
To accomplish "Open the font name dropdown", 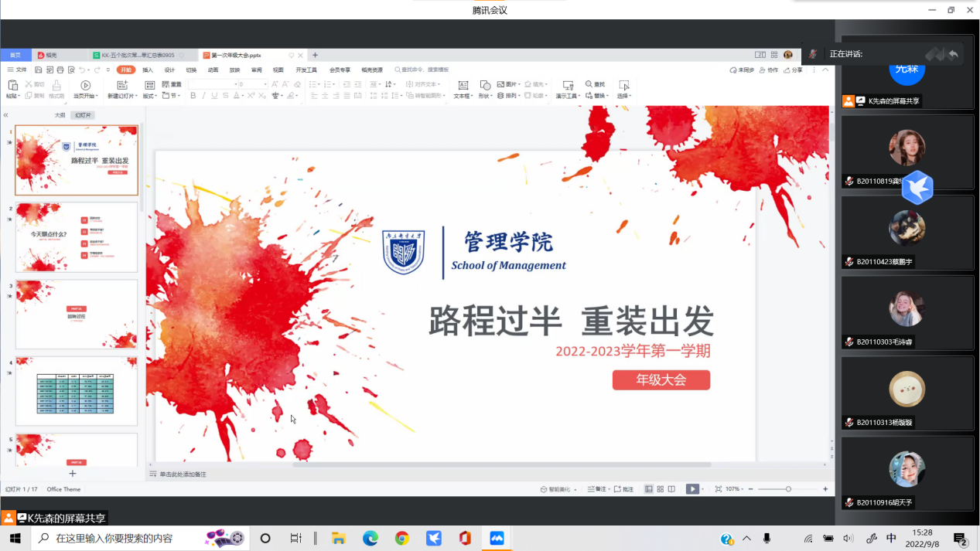I will click(234, 84).
